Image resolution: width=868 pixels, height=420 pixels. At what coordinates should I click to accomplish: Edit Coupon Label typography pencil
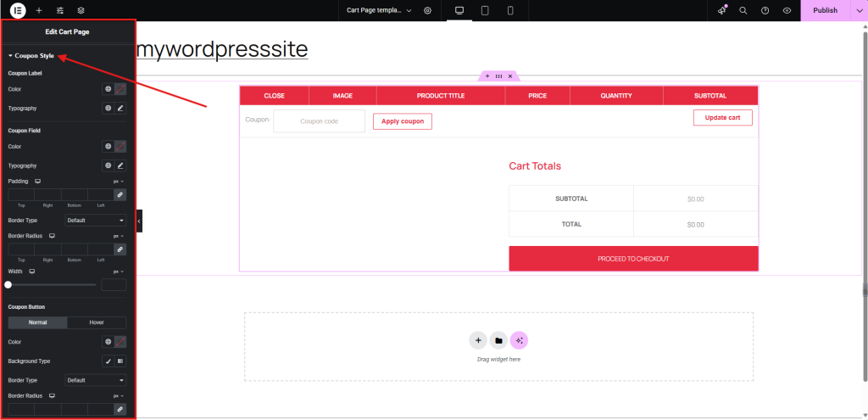(120, 108)
